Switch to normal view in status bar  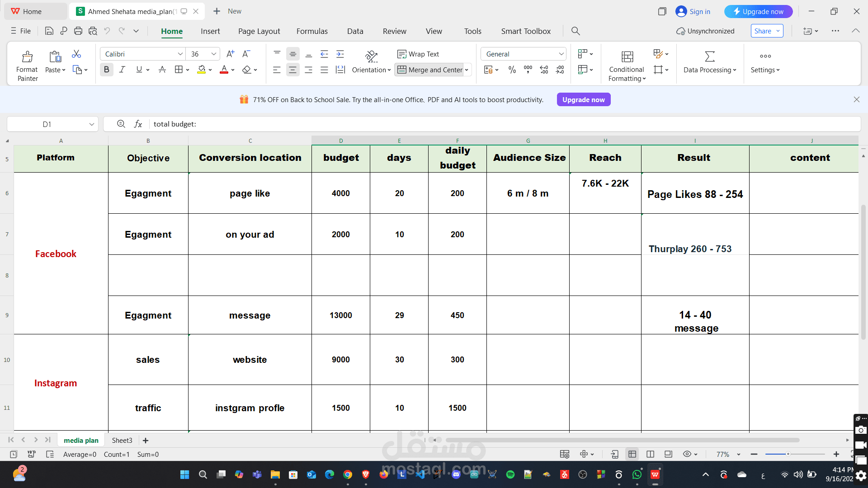click(x=632, y=454)
